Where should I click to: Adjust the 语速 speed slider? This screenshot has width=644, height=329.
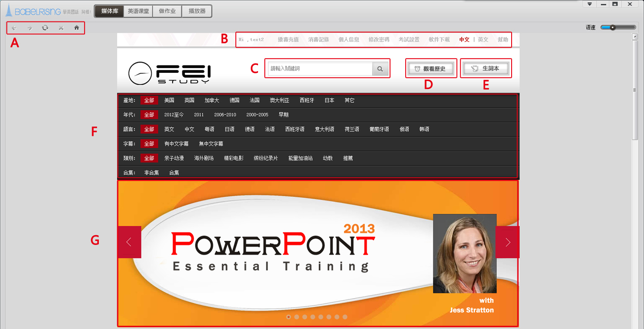[x=618, y=27]
